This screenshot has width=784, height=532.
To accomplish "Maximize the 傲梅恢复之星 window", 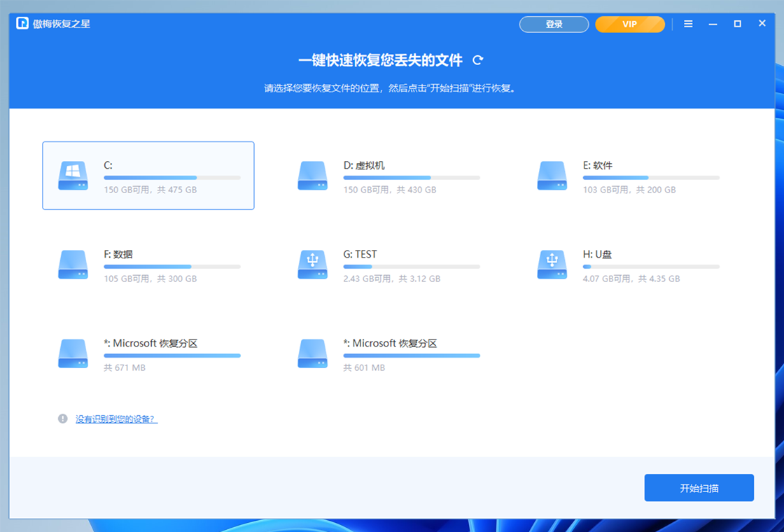I will click(x=738, y=24).
